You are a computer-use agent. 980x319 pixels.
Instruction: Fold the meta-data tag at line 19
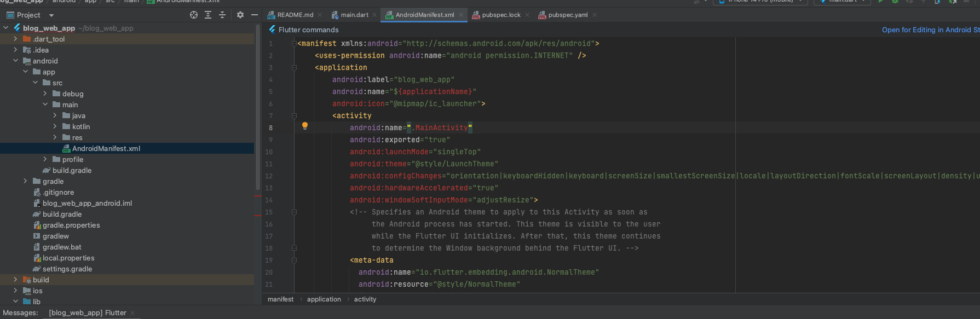coord(294,260)
